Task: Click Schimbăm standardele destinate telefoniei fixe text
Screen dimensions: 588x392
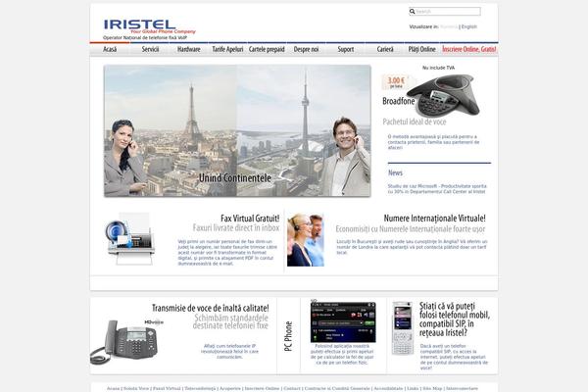Action: coord(230,321)
